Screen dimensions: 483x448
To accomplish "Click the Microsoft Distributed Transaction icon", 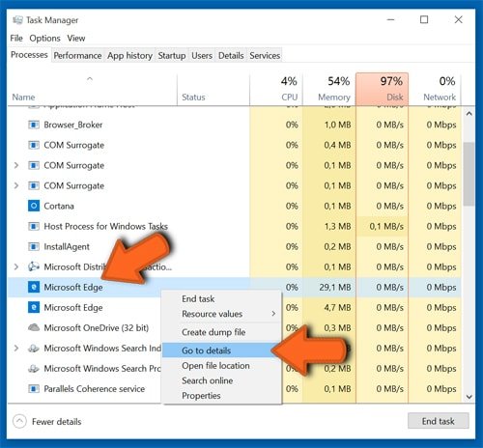I will [34, 266].
